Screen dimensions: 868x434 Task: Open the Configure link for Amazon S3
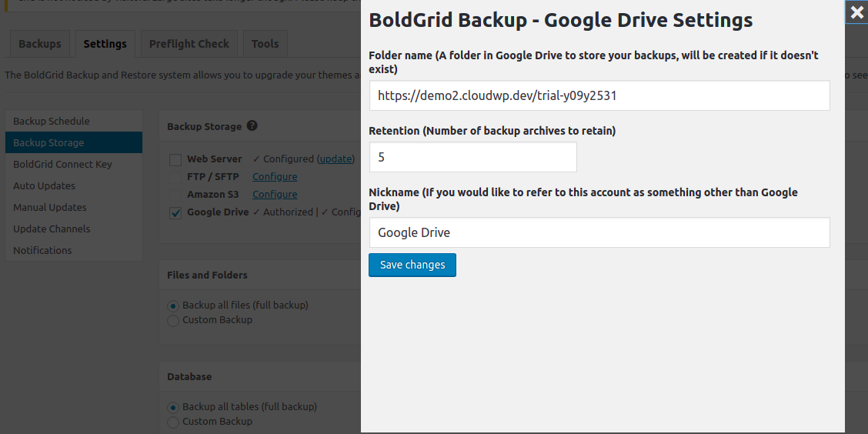pyautogui.click(x=275, y=195)
